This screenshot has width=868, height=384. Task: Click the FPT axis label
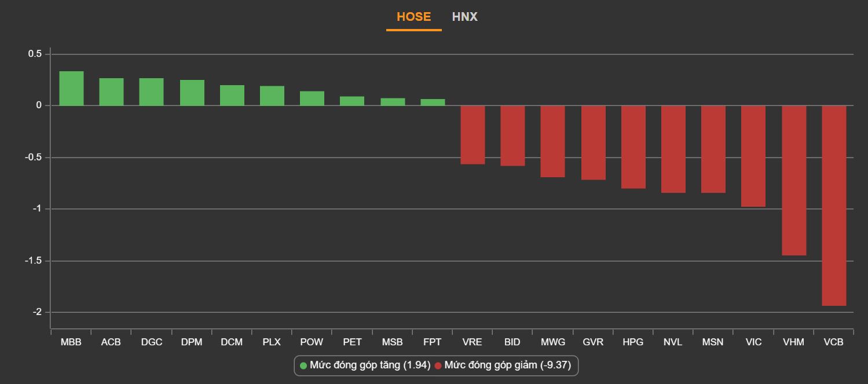tap(432, 342)
